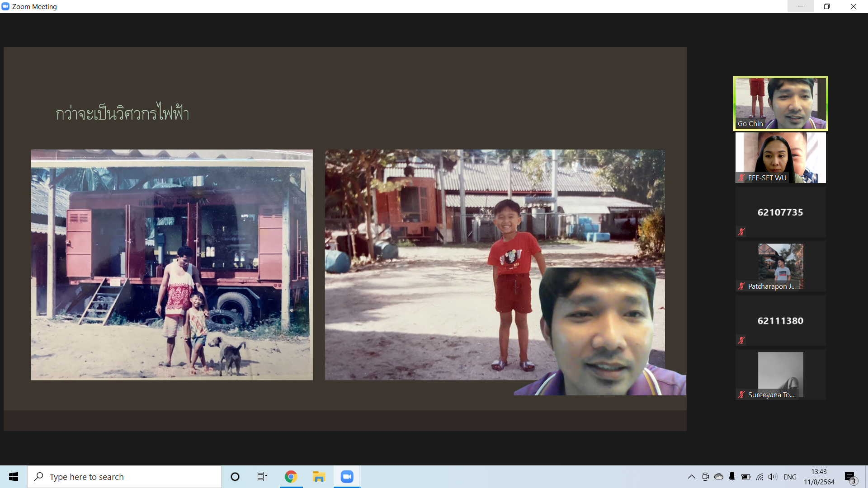The image size is (868, 488).
Task: Open Google Chrome from the taskbar
Action: point(291,477)
